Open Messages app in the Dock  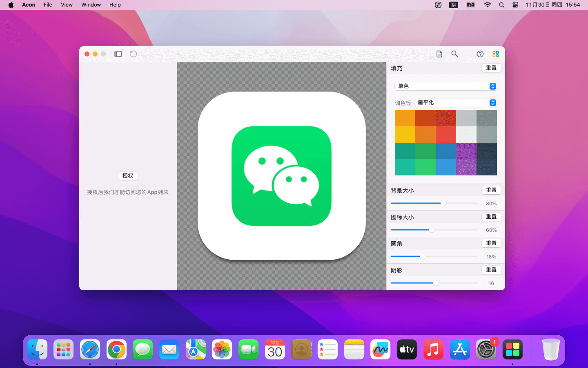point(143,350)
